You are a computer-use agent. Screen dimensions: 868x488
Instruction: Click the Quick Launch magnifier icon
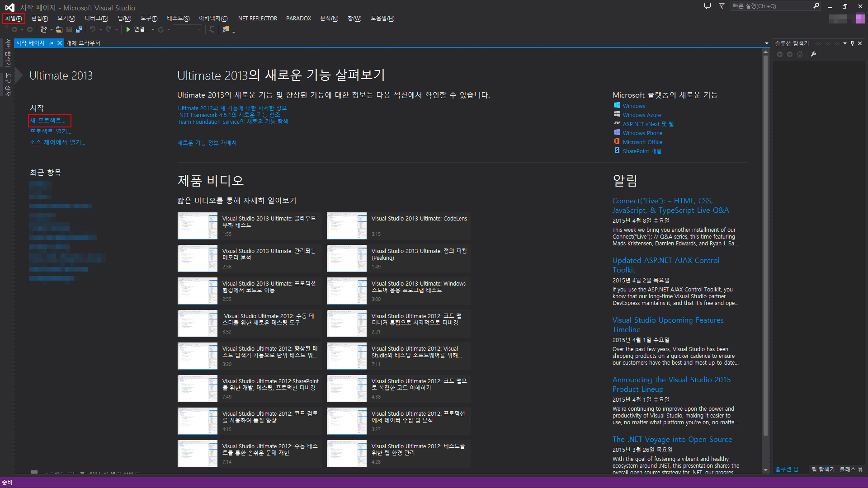pos(816,6)
